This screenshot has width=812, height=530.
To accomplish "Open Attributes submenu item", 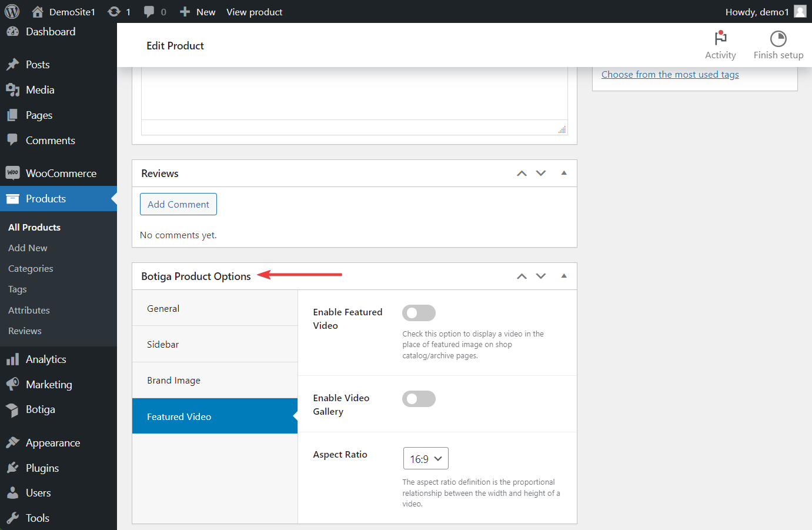I will [x=29, y=310].
